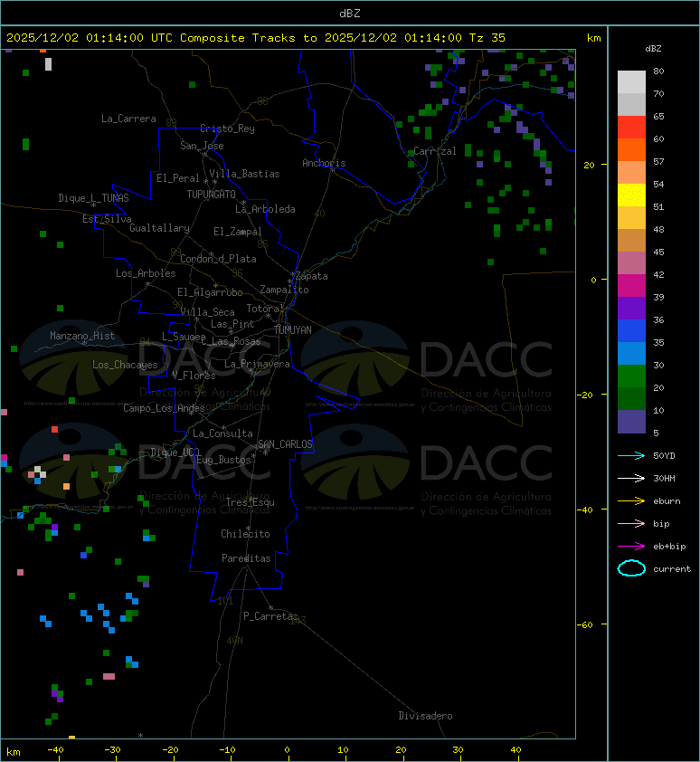Click the P_Carretas place label
Screen dimensions: 700x762
tap(270, 616)
